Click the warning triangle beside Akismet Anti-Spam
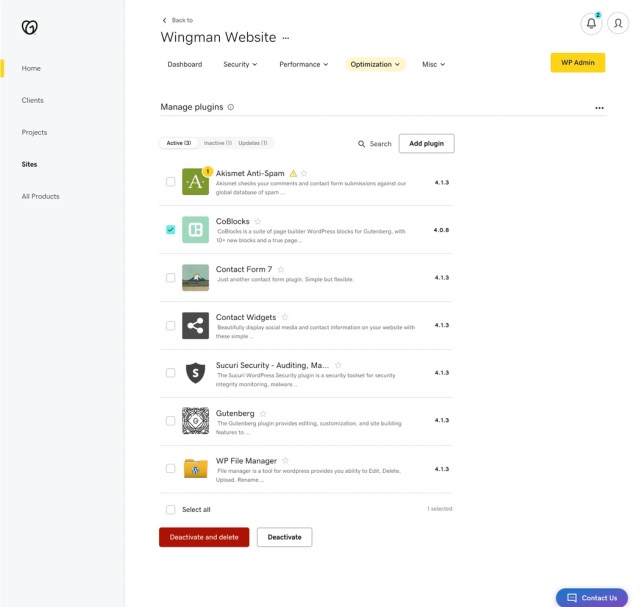 click(x=293, y=173)
